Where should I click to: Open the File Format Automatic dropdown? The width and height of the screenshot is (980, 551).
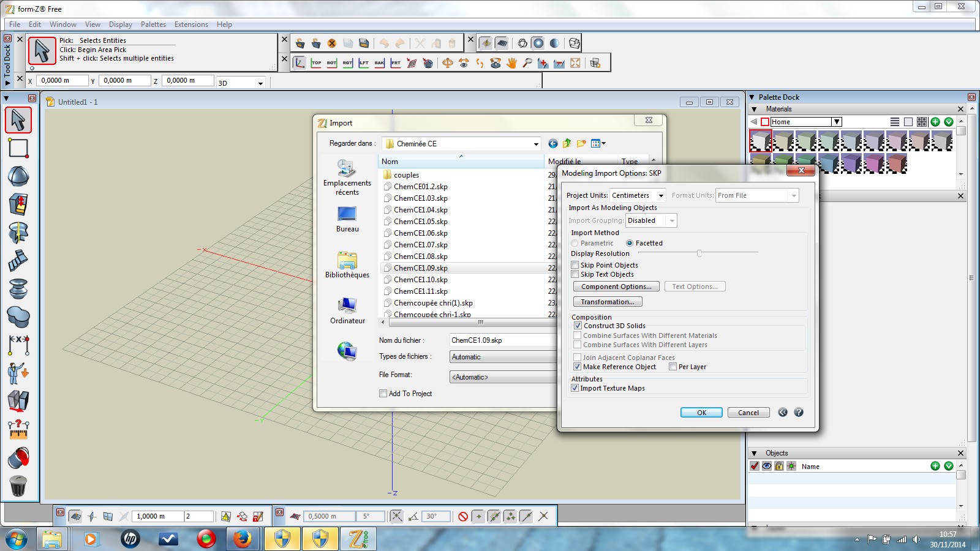point(503,377)
